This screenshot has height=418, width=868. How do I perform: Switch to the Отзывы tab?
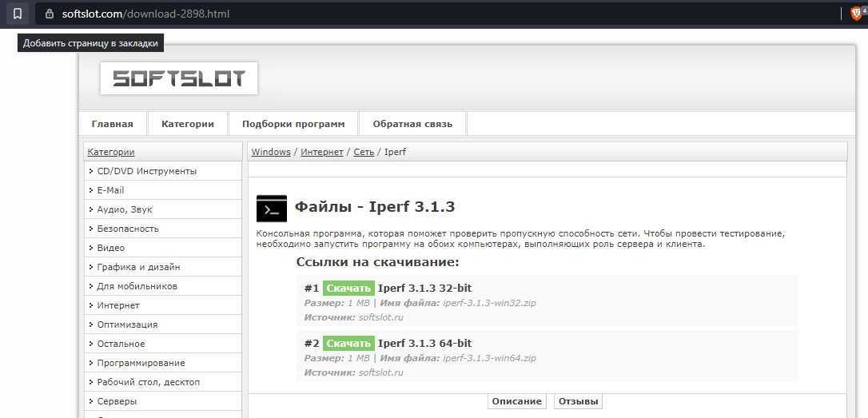579,401
